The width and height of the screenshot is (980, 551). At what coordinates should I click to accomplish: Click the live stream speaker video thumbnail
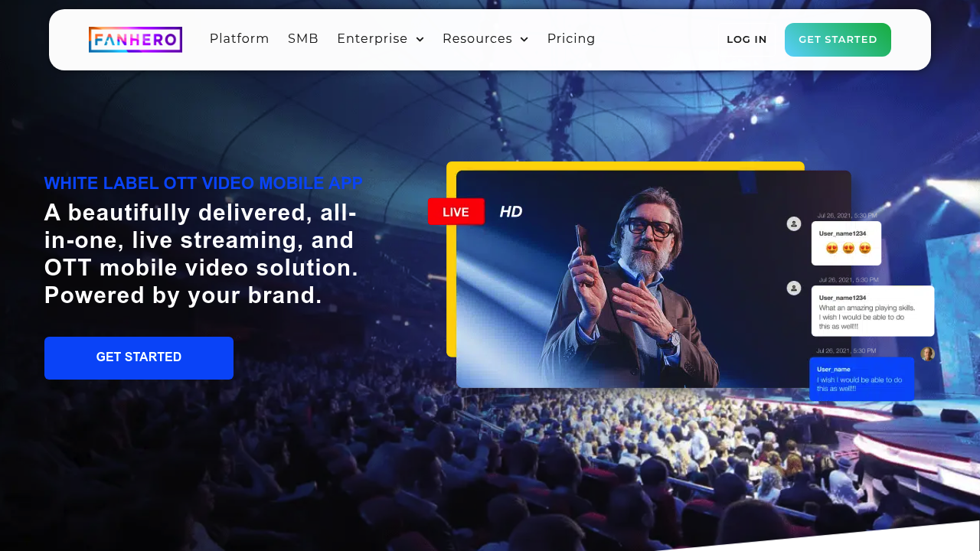[x=653, y=279]
